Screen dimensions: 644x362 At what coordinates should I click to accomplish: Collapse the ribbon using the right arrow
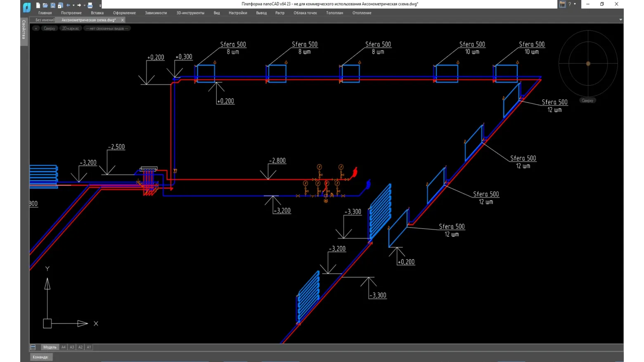coord(620,19)
